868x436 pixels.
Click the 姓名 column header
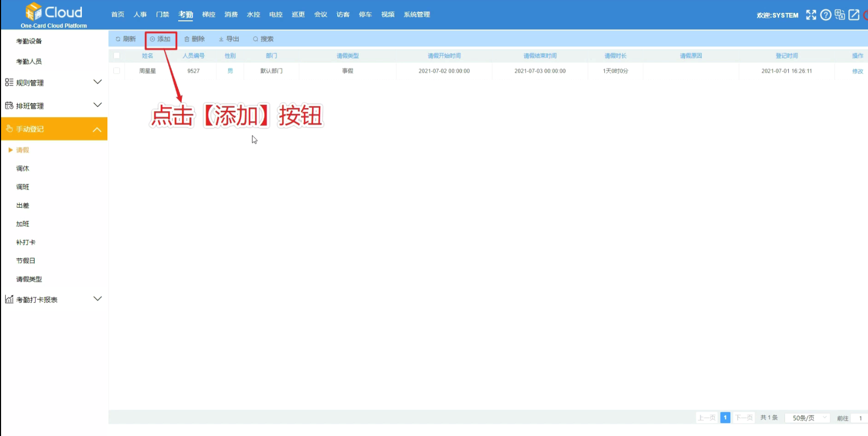[147, 55]
